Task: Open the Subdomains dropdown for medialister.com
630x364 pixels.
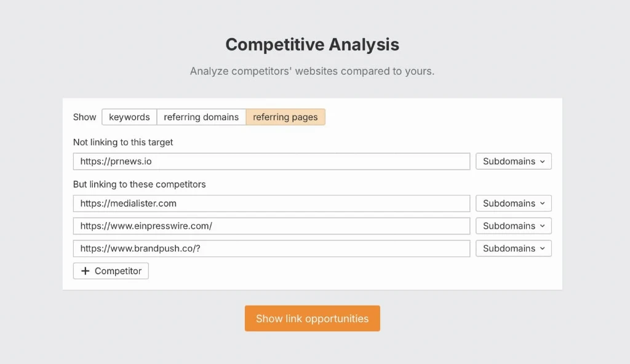Action: [x=514, y=204]
